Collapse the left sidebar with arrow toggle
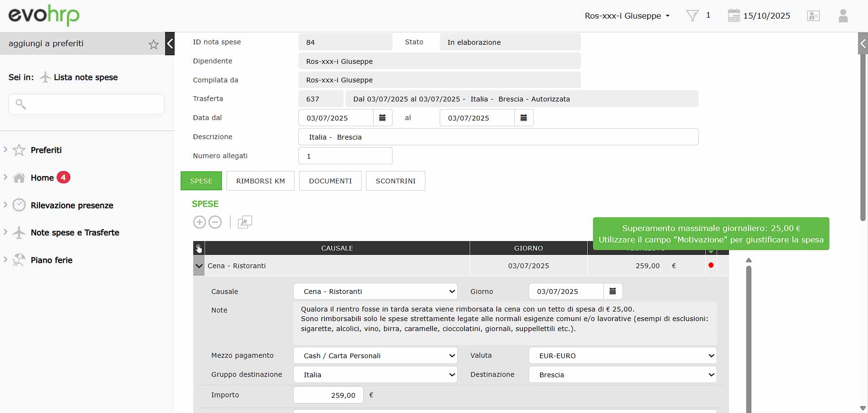Screen dimensions: 868x413 [170, 44]
